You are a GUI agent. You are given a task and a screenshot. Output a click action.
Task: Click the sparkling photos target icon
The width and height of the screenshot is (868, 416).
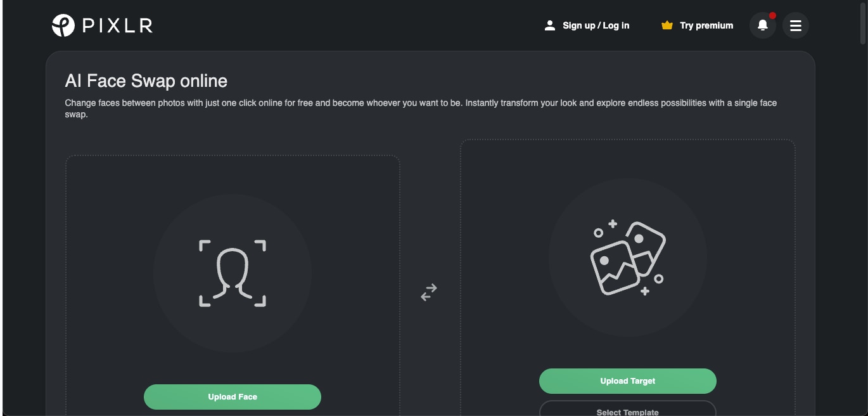pyautogui.click(x=628, y=257)
